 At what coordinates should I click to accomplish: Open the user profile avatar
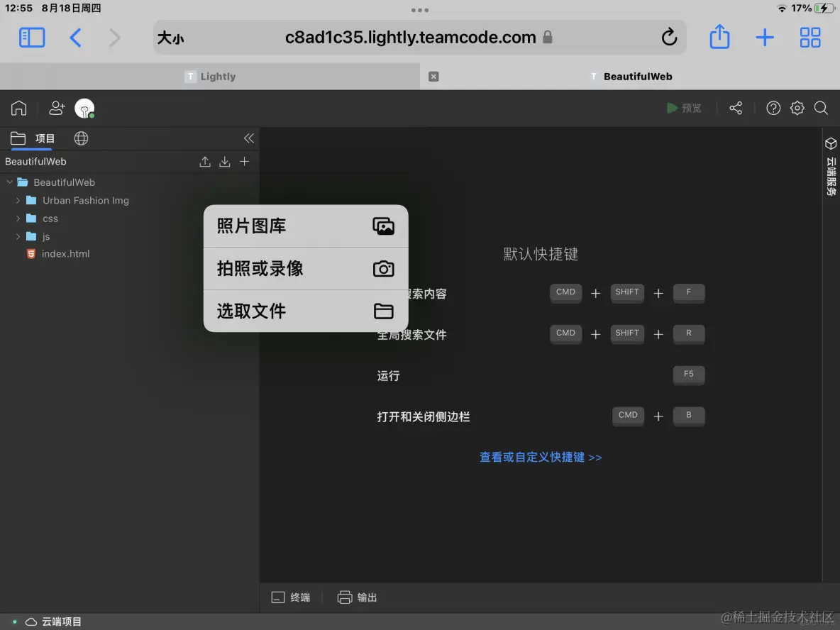(84, 108)
